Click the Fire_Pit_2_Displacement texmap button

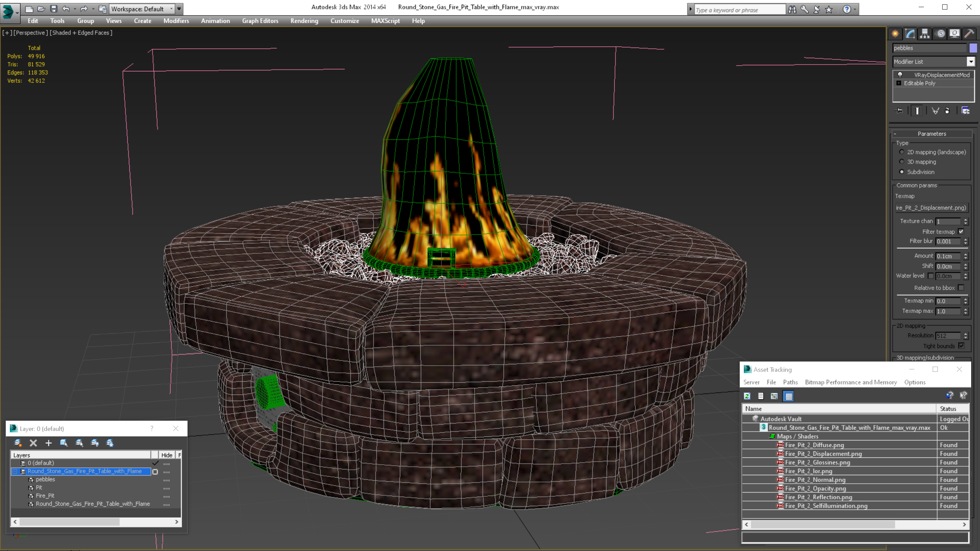coord(931,207)
